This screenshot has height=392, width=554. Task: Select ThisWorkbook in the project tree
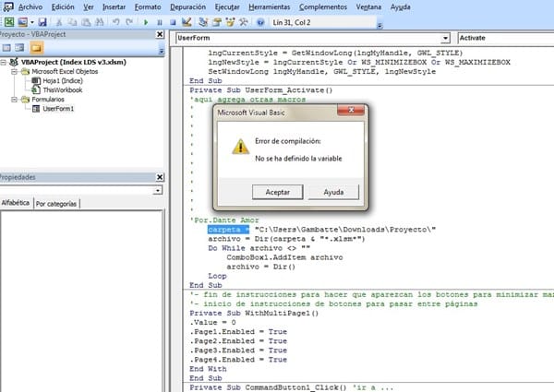[62, 89]
